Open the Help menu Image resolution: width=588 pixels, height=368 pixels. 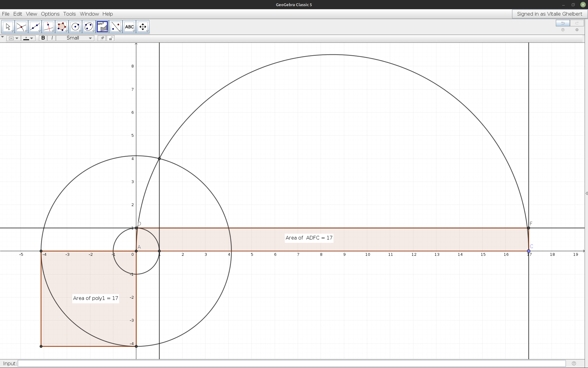pos(107,14)
